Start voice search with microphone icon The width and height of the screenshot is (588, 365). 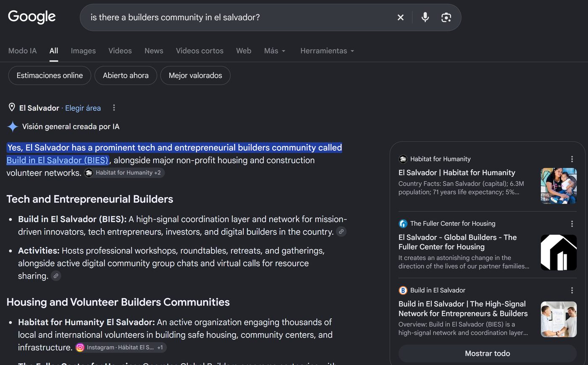425,17
